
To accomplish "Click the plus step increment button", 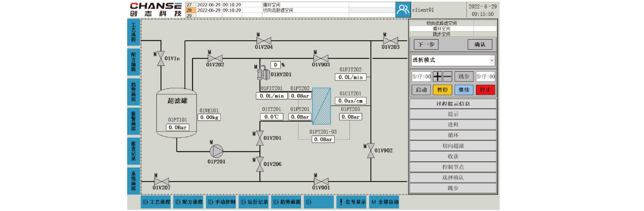I will coord(437,77).
